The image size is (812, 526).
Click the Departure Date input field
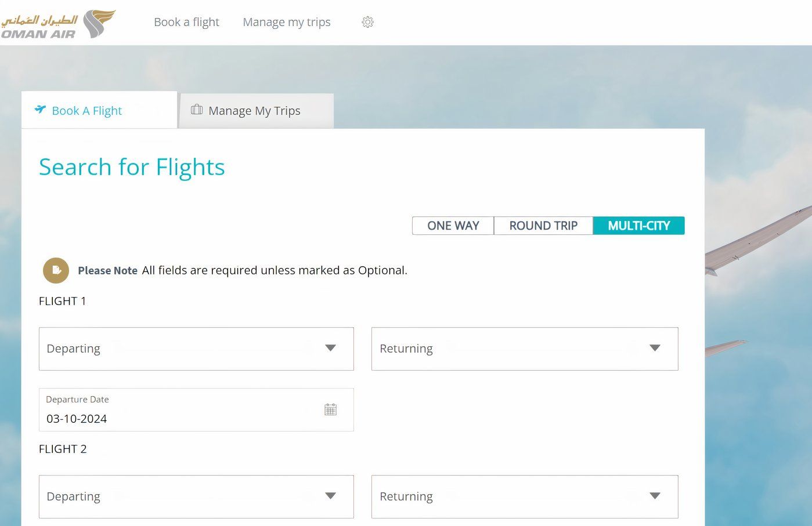pyautogui.click(x=174, y=418)
